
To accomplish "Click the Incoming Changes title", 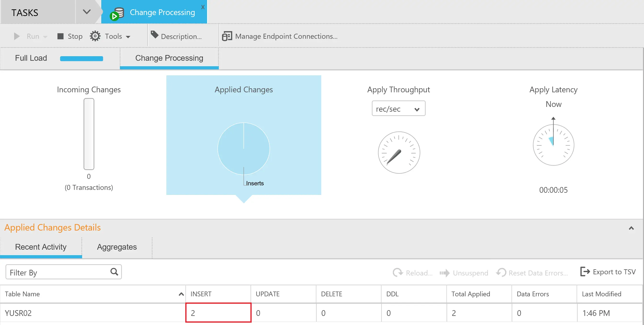I will 89,90.
